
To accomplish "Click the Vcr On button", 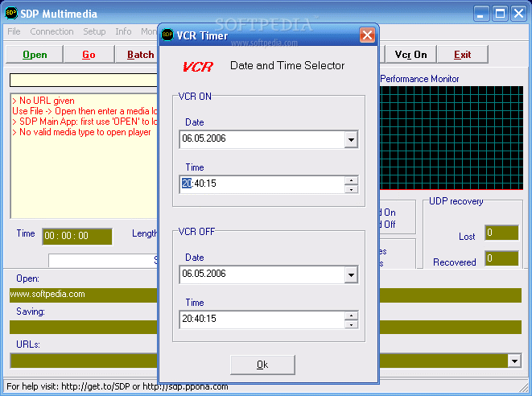I will click(x=410, y=55).
